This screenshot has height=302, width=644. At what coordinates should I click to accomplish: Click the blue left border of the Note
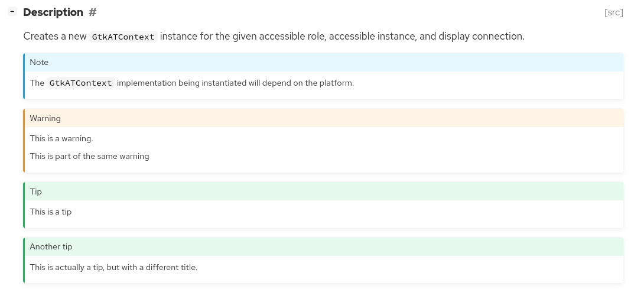point(24,76)
